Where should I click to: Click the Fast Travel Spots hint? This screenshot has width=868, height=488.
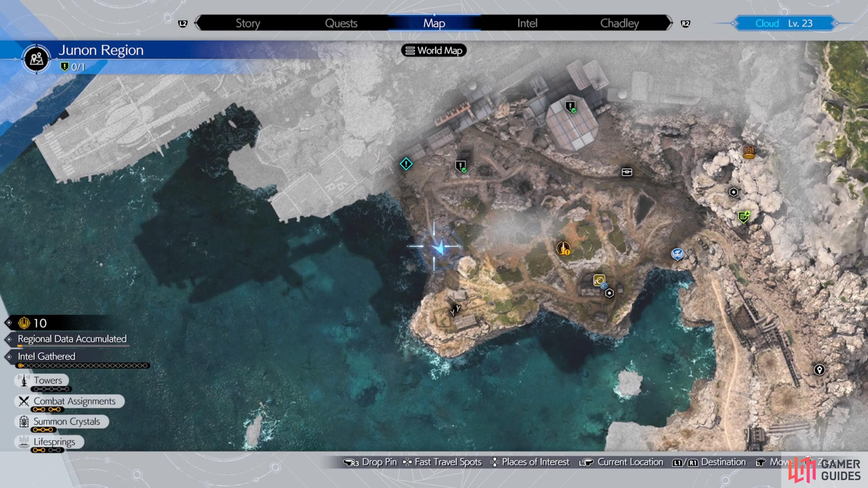442,462
